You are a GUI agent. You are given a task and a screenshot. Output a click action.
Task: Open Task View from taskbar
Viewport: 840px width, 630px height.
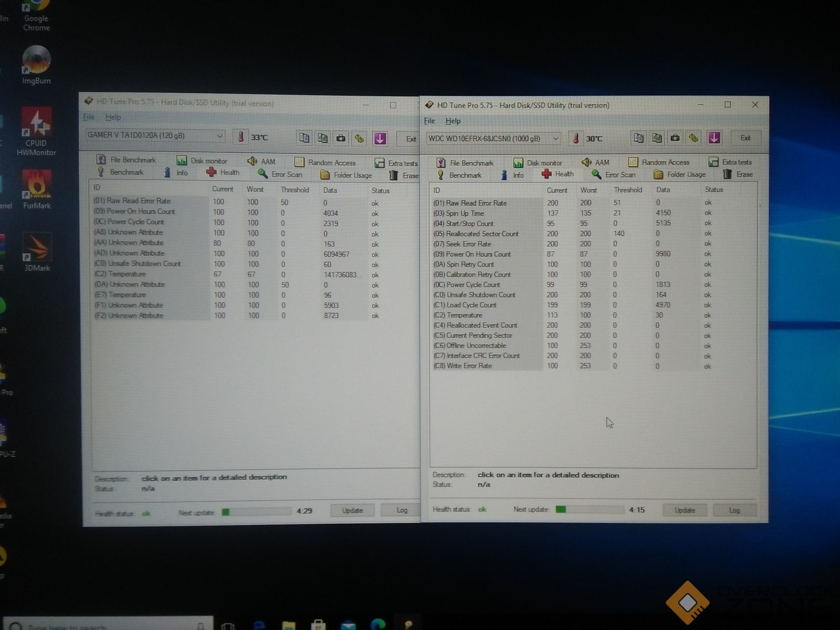[x=228, y=625]
